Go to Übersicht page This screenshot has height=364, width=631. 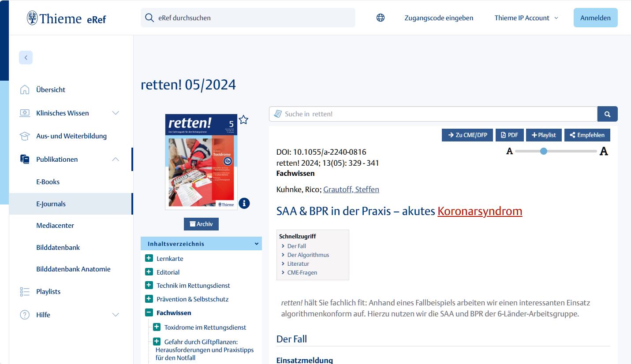point(51,90)
